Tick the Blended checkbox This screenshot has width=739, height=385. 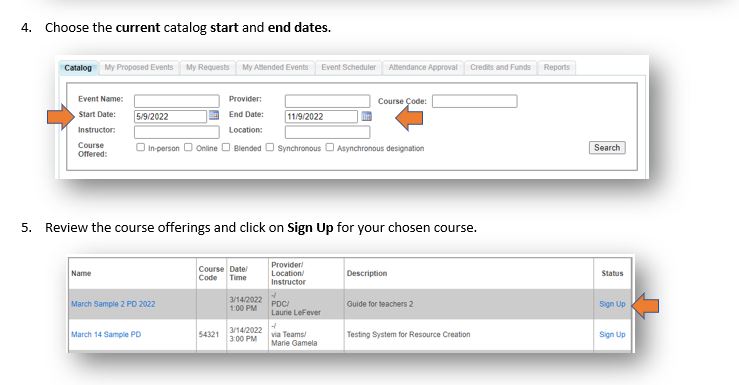tap(226, 147)
